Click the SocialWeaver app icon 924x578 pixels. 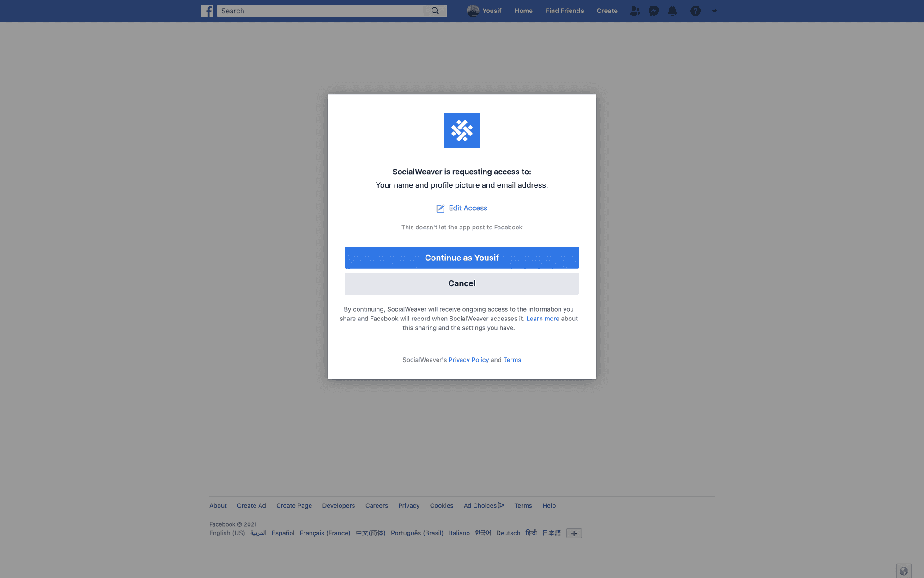462,130
